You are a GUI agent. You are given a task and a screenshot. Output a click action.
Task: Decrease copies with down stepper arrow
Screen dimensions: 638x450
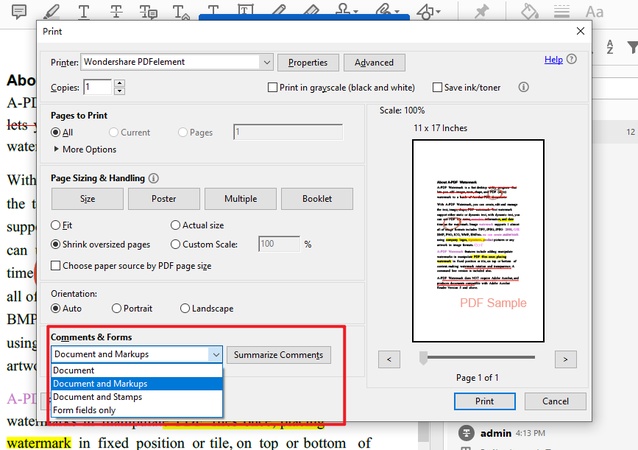(119, 91)
